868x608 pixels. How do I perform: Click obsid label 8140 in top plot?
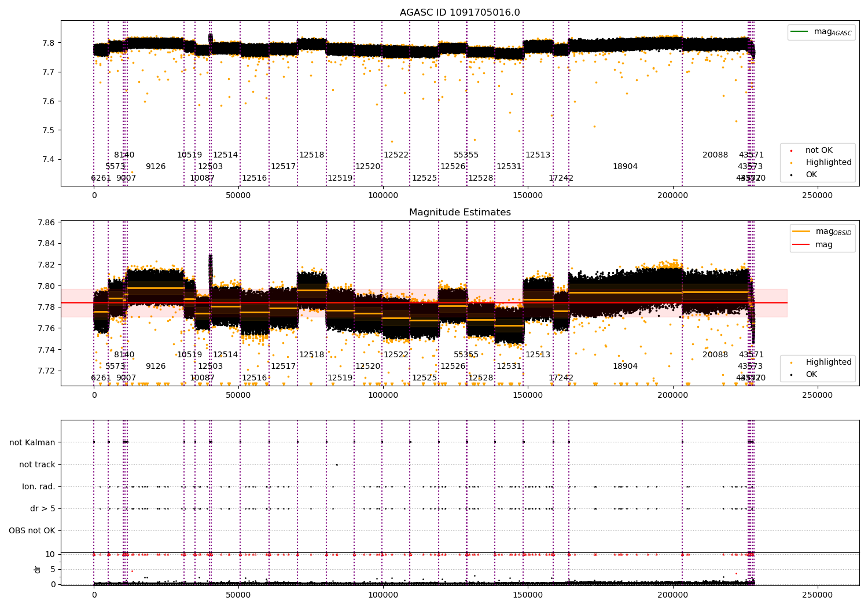tap(124, 155)
